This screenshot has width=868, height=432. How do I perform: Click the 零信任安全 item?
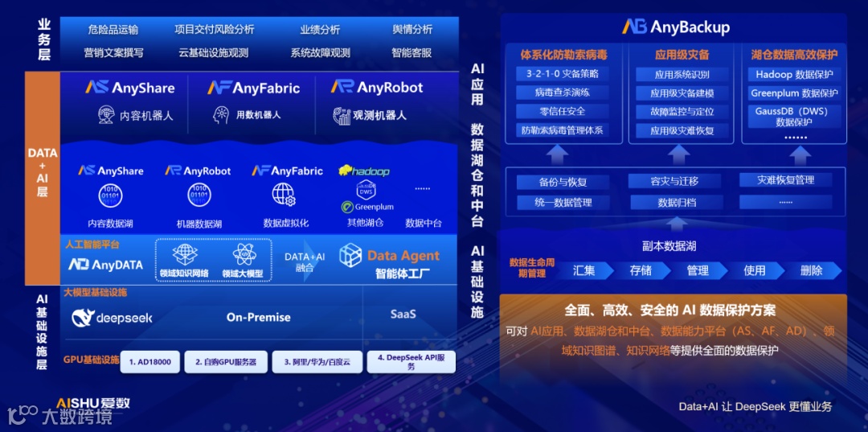[x=563, y=111]
